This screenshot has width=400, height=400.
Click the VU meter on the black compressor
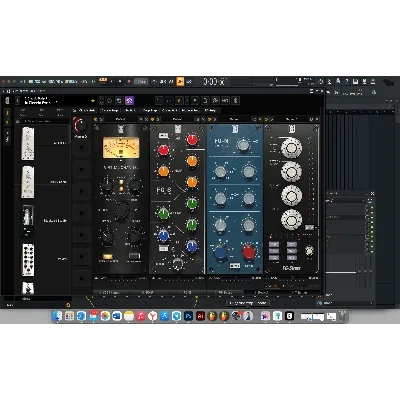click(121, 147)
